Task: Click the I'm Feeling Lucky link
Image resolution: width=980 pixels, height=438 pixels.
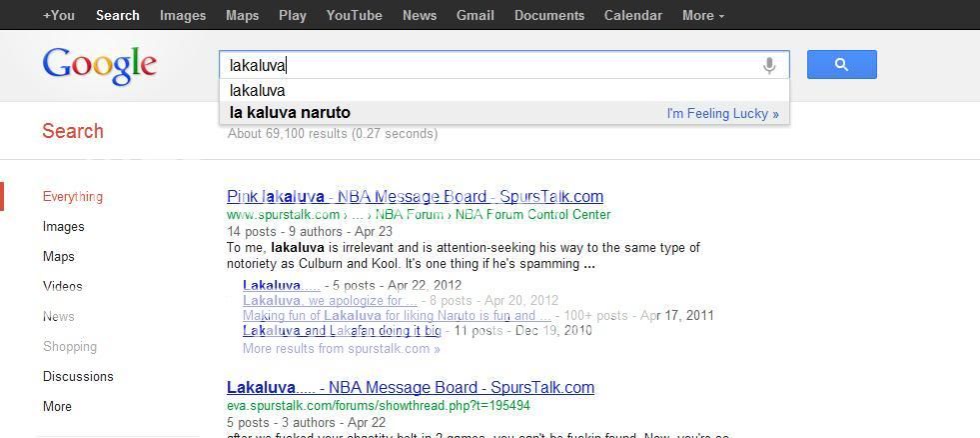Action: [722, 114]
